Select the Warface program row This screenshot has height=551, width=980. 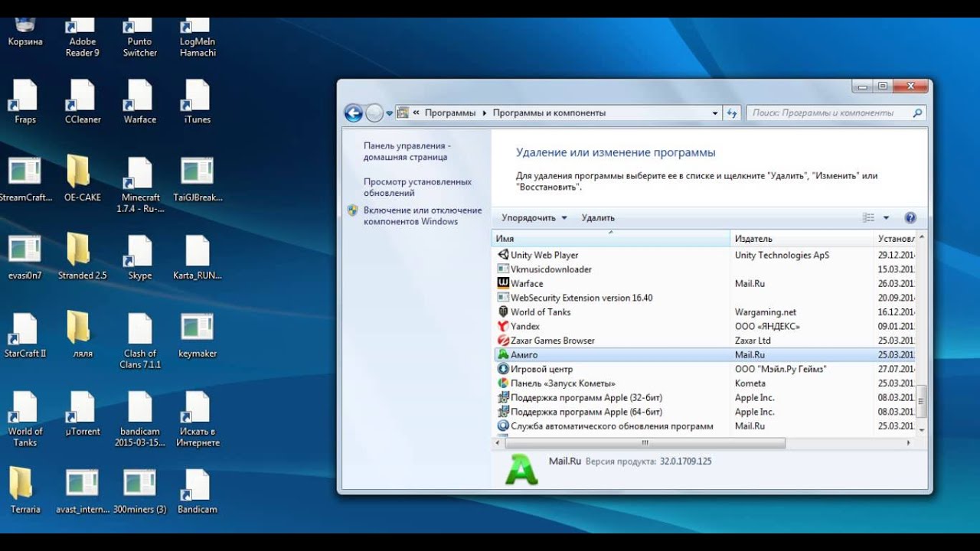(704, 283)
